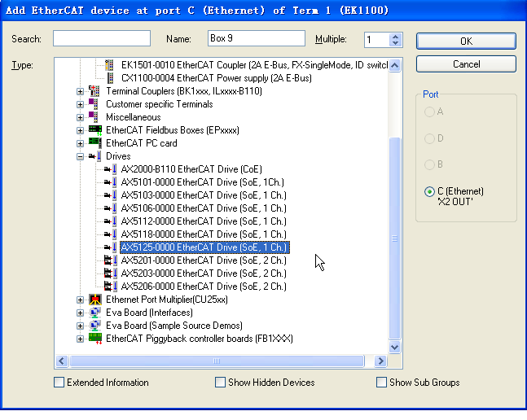The image size is (527, 420).
Task: Click the CX1100-0004 Power supply icon
Action: (110, 78)
